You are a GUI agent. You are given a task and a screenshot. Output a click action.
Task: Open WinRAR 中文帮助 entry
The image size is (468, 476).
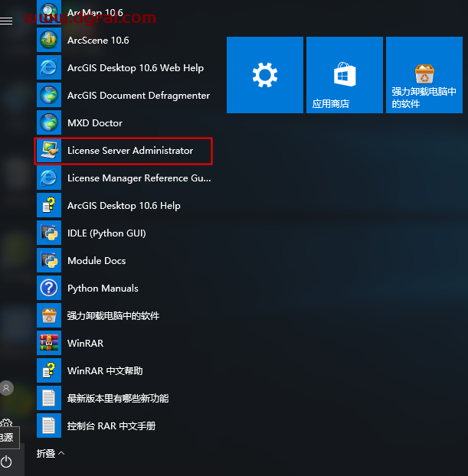click(x=105, y=370)
